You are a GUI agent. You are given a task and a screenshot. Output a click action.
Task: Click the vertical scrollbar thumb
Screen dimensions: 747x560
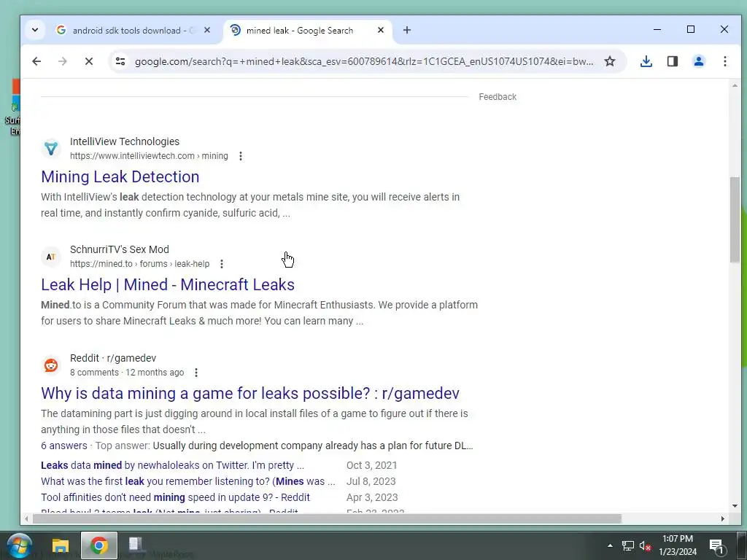pyautogui.click(x=735, y=219)
